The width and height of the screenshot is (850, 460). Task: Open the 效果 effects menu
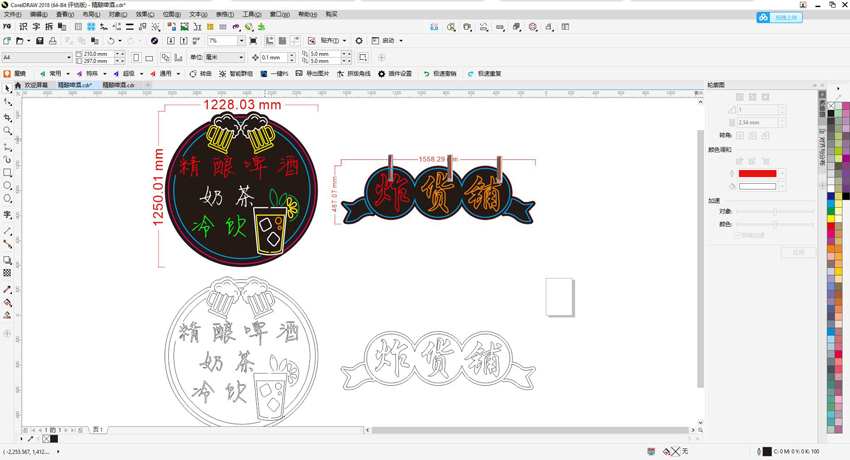click(145, 15)
